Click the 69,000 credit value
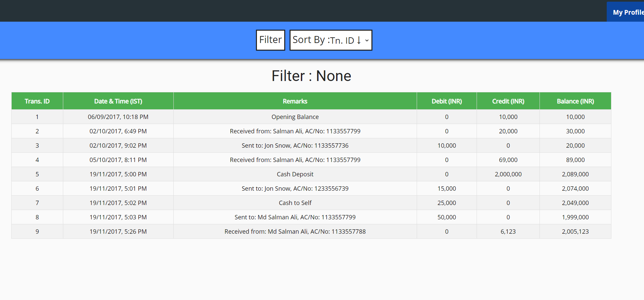The width and height of the screenshot is (644, 300). [508, 160]
